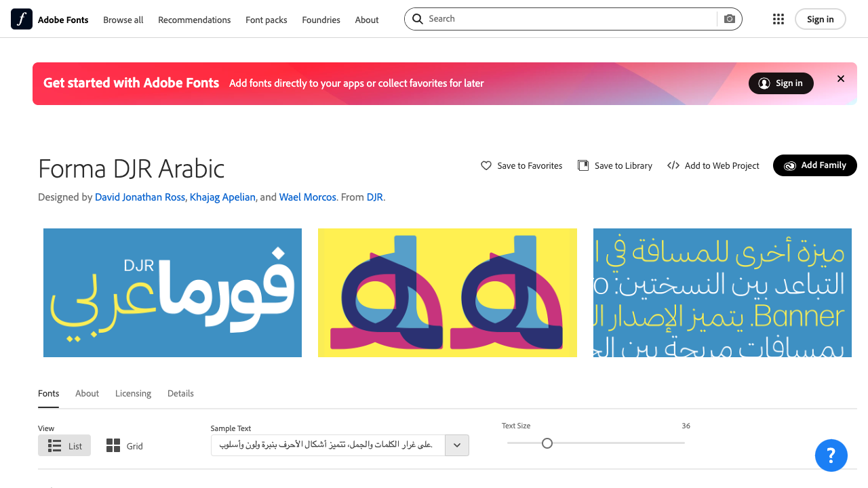Open the Foundries page

(321, 20)
